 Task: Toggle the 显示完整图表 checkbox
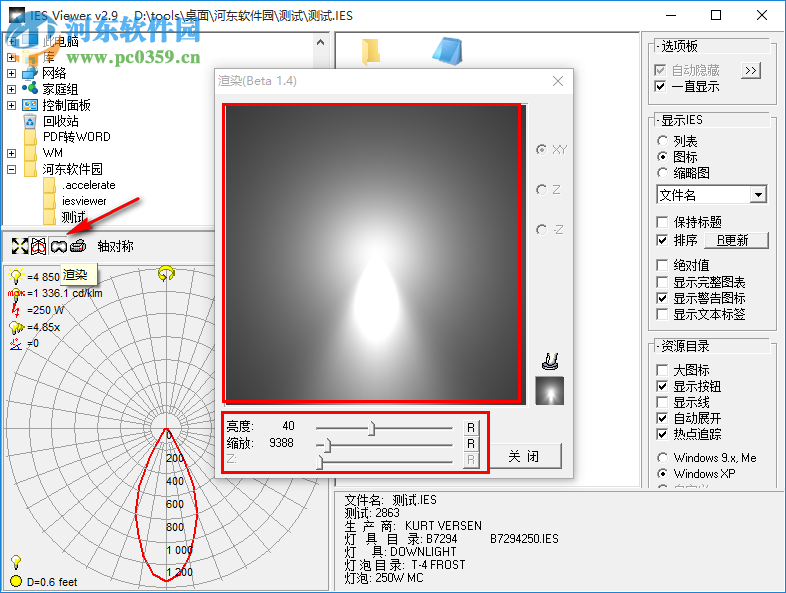click(x=662, y=282)
